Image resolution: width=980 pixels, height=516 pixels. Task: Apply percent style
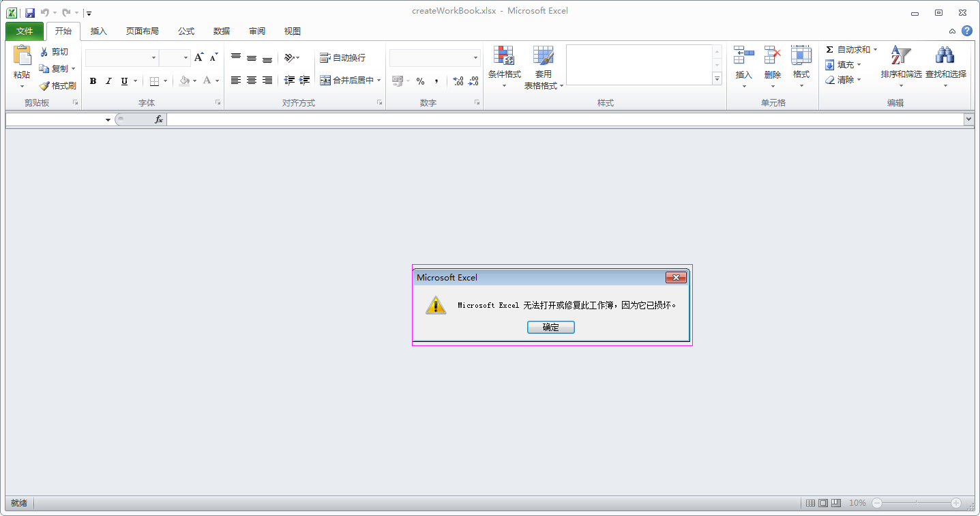pos(420,81)
